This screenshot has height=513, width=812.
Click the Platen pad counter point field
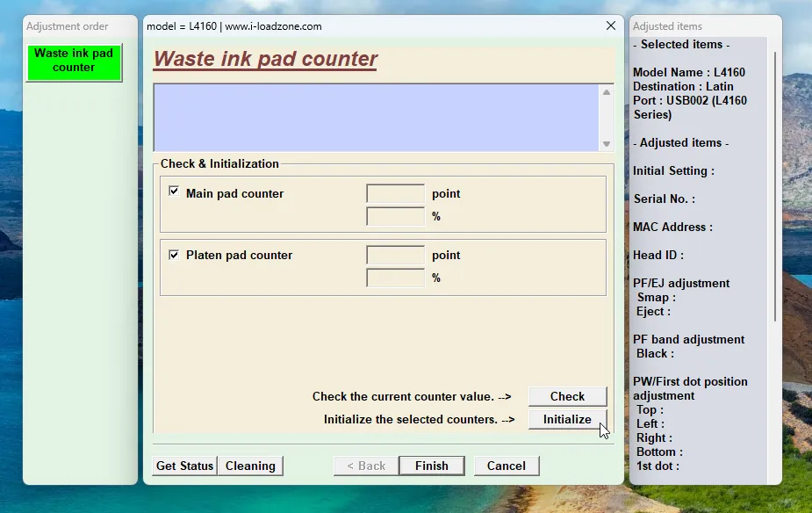pos(395,255)
